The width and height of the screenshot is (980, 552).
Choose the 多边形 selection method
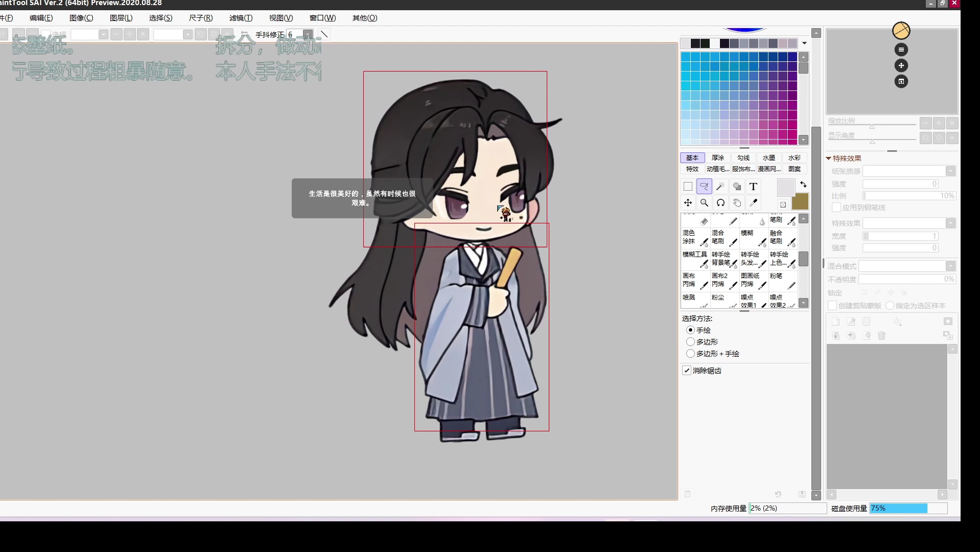tap(691, 342)
